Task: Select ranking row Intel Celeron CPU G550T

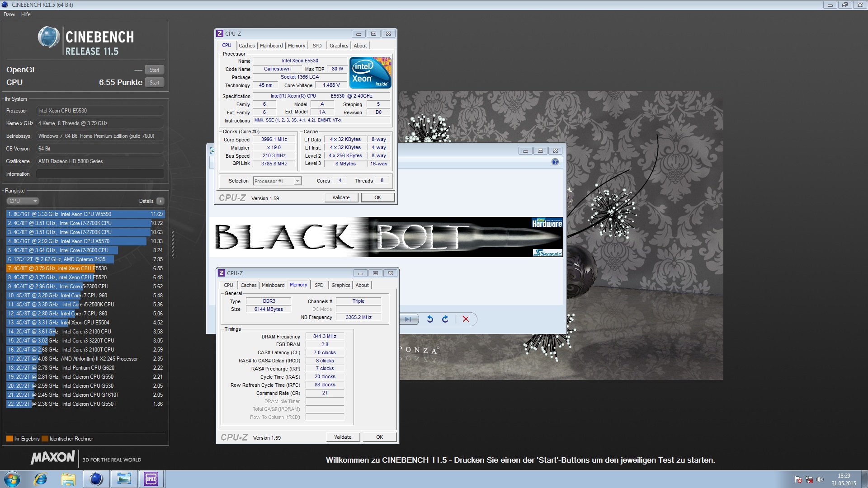Action: [x=85, y=404]
